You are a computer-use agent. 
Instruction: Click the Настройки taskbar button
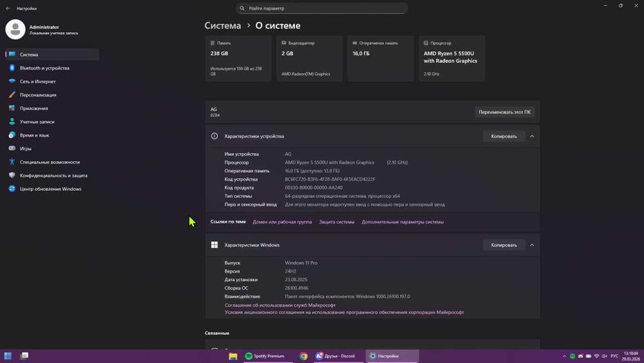[392, 356]
